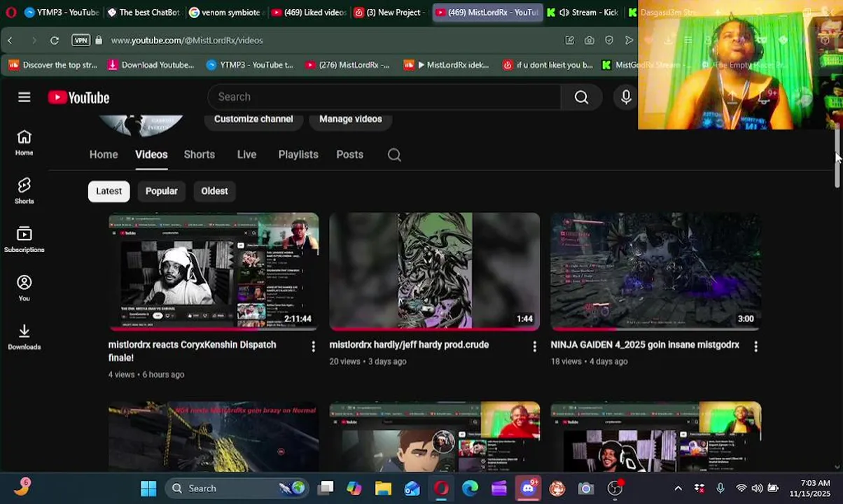Reload the page in the browser

tap(54, 41)
